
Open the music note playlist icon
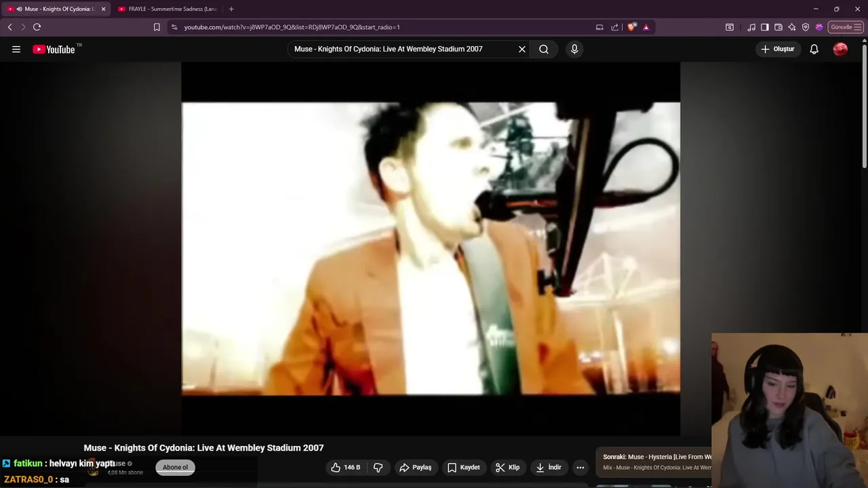point(751,27)
